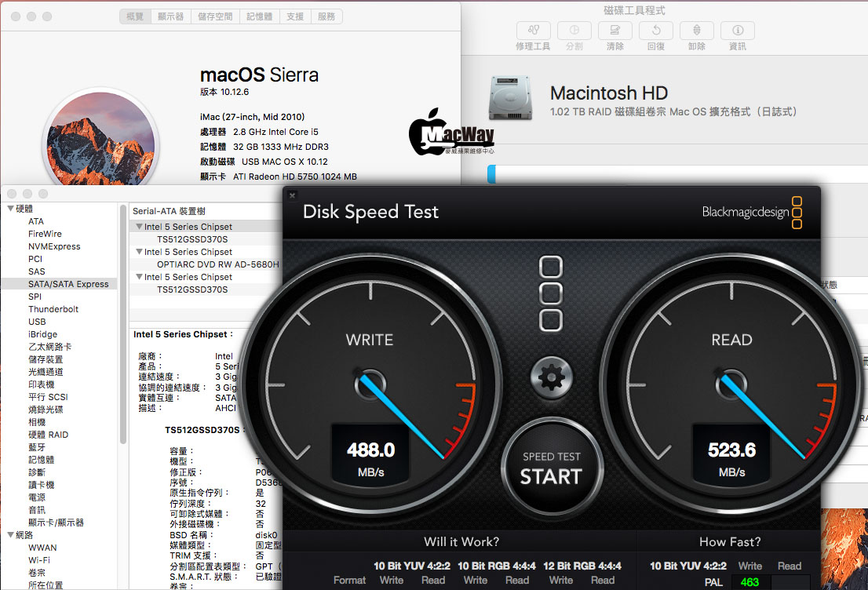868x590 pixels.
Task: Select NVMExpress in the sidebar
Action: click(x=54, y=246)
